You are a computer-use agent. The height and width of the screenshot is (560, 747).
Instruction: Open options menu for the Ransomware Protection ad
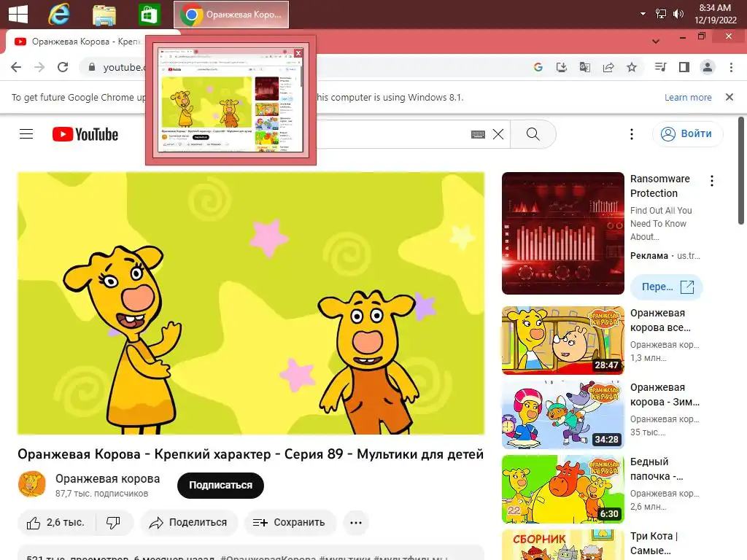[x=712, y=181]
